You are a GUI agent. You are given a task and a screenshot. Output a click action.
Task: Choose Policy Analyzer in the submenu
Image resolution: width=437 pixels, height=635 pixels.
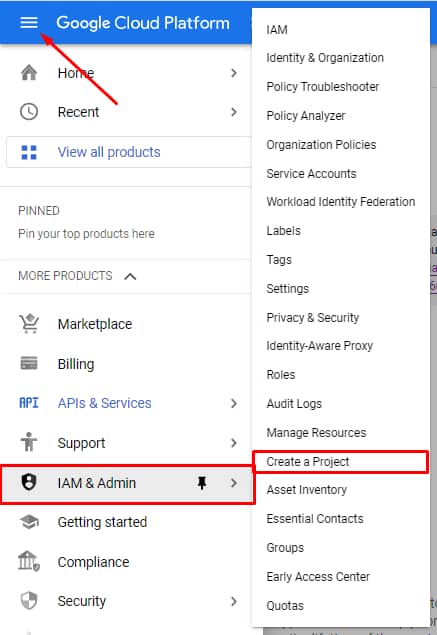point(306,116)
